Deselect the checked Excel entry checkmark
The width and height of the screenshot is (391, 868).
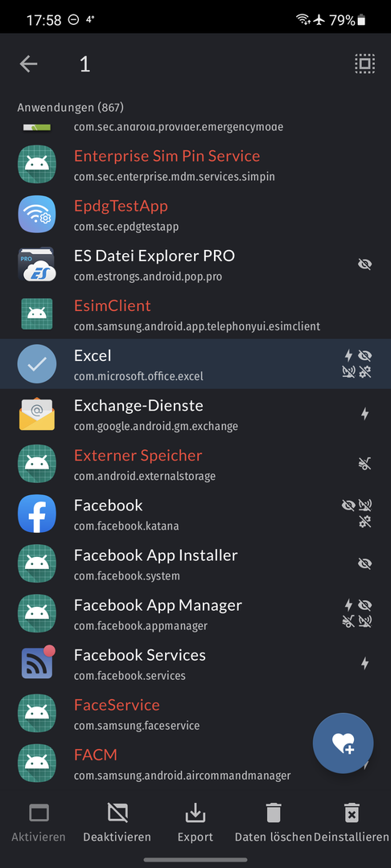tap(36, 364)
